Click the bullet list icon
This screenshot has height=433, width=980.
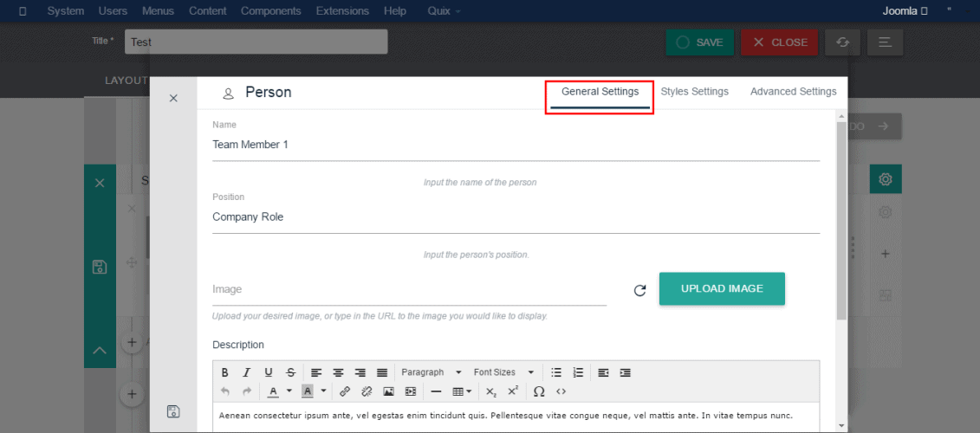point(556,372)
